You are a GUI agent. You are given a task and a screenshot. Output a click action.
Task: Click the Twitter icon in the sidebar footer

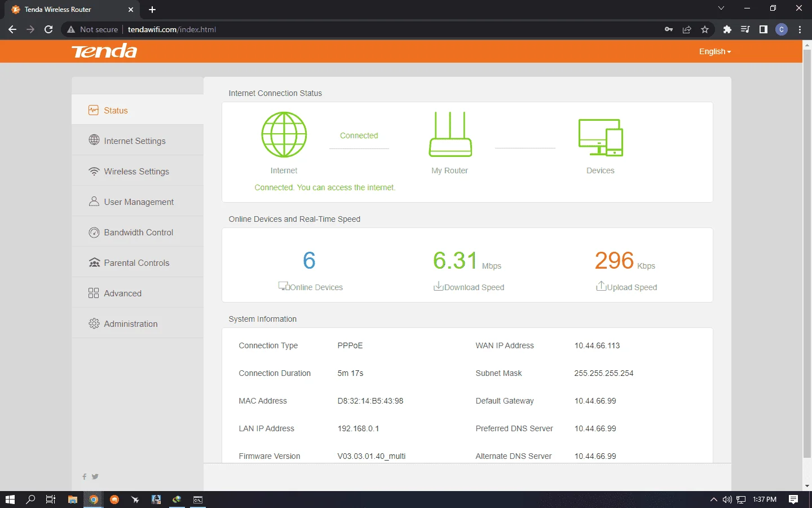[x=95, y=476]
